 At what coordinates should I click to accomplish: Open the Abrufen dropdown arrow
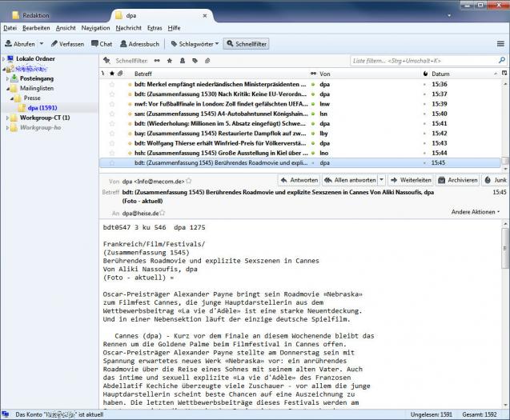[42, 43]
